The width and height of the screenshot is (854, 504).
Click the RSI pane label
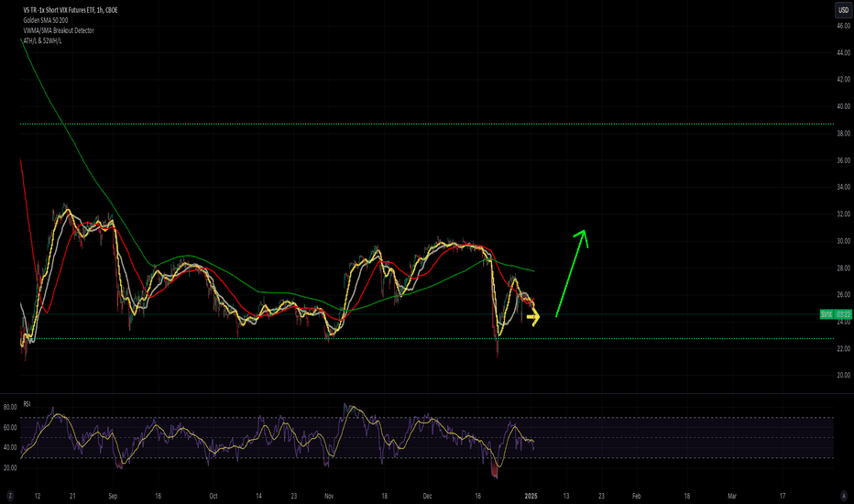[x=27, y=404]
